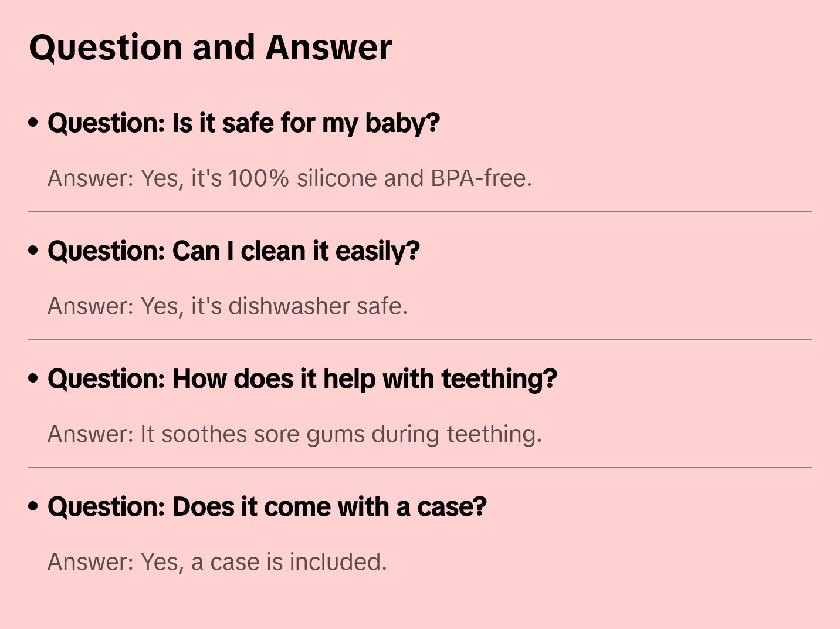
Task: Click the divider line under the sore gums answer
Action: [420, 468]
